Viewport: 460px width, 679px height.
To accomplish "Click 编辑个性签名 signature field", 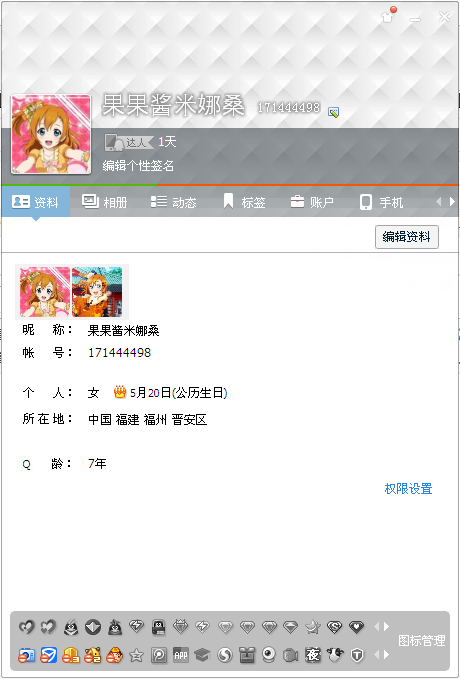I will click(x=138, y=165).
